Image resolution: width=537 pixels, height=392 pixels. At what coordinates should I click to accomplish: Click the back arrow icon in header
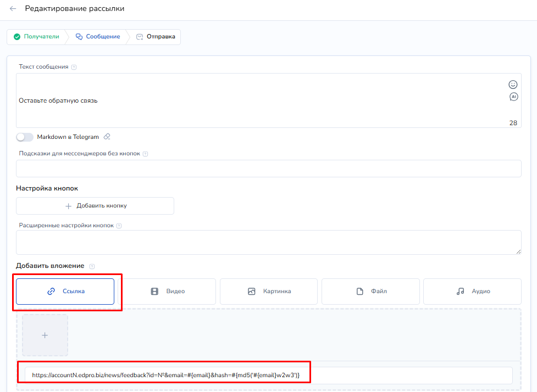point(13,9)
